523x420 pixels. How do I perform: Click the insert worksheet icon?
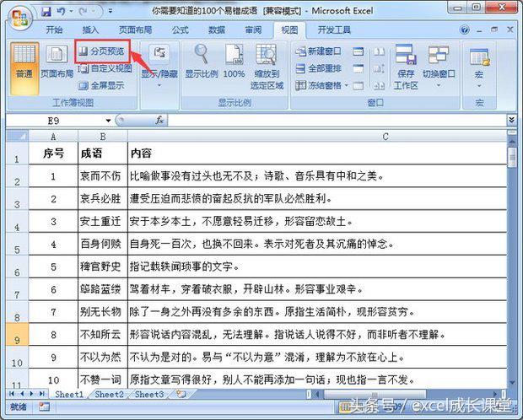(x=181, y=395)
